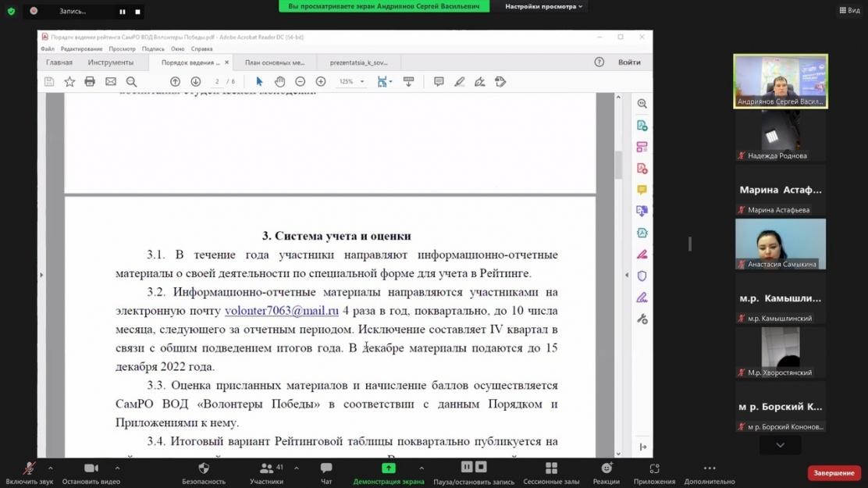The height and width of the screenshot is (488, 868).
Task: Open the volonter7063@mail.ru email link
Action: (x=282, y=311)
